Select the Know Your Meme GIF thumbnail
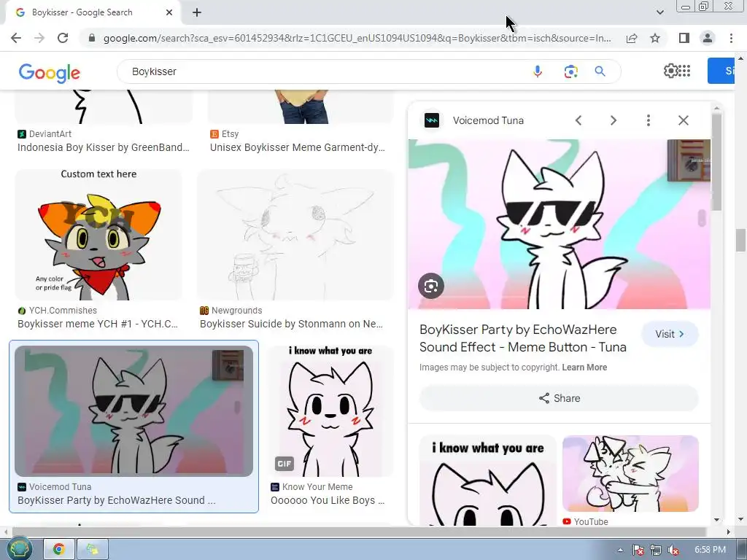 tap(330, 411)
